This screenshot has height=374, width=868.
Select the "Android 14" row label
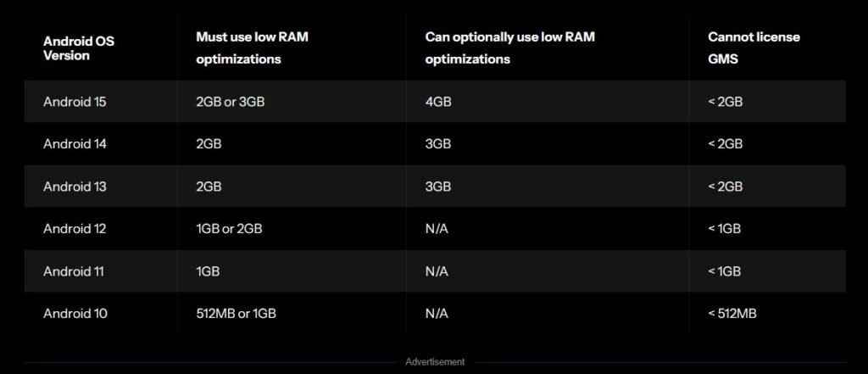coord(75,144)
